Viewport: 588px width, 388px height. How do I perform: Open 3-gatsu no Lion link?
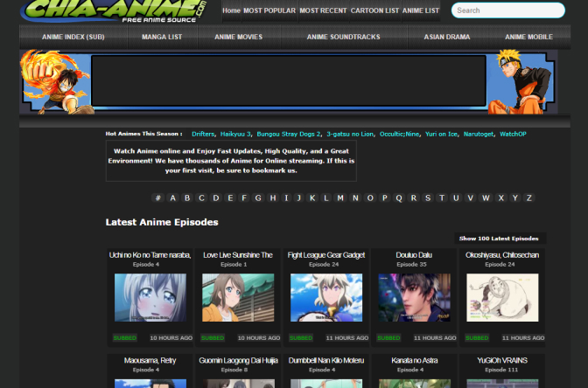click(350, 134)
